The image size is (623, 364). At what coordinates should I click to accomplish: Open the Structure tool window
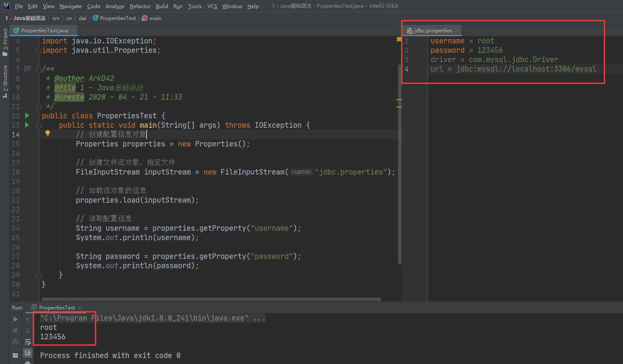pos(5,81)
